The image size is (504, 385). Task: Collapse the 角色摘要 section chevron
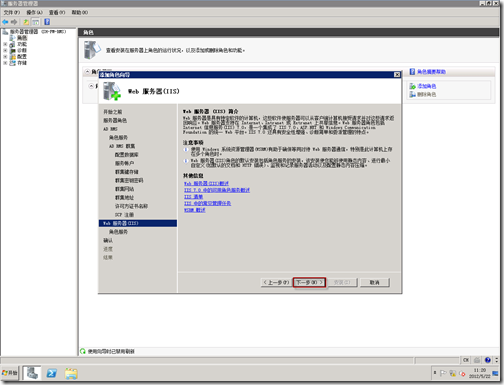[x=87, y=72]
